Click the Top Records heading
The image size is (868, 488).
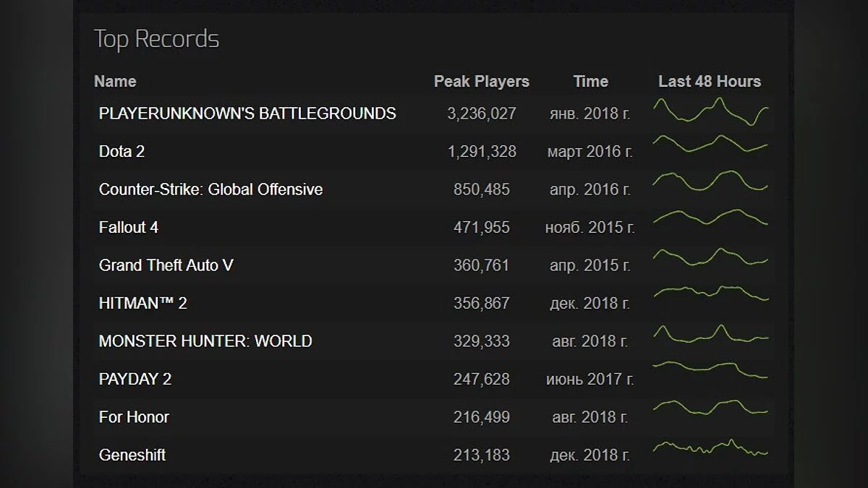click(x=156, y=39)
